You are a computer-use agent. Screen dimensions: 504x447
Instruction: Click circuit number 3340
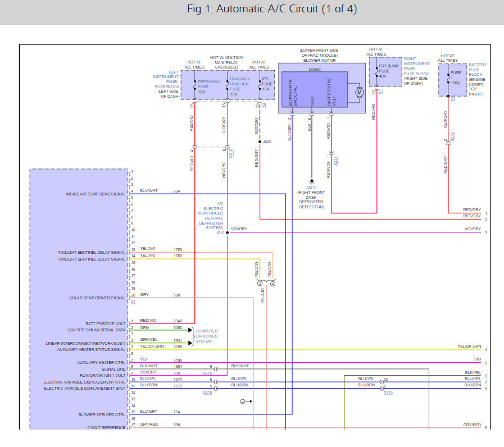178,321
